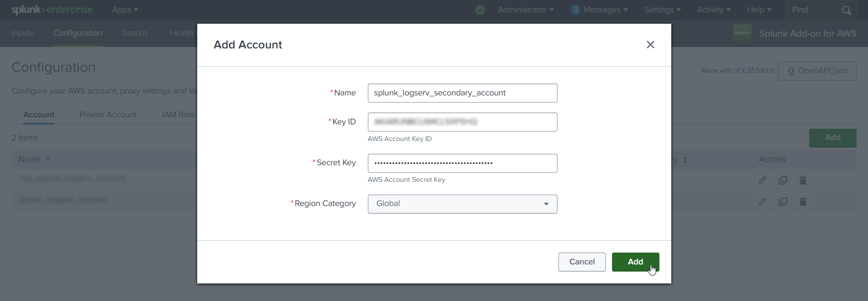Delete the second account row

(x=803, y=202)
